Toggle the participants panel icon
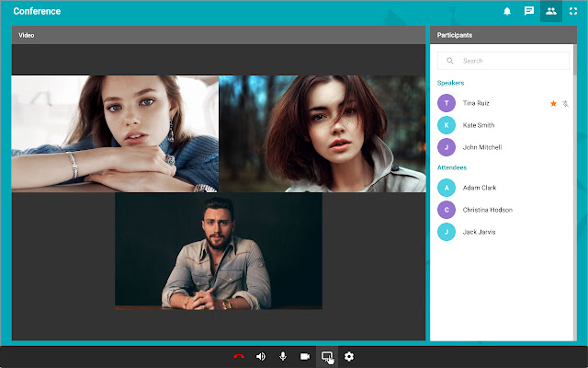 pyautogui.click(x=551, y=11)
